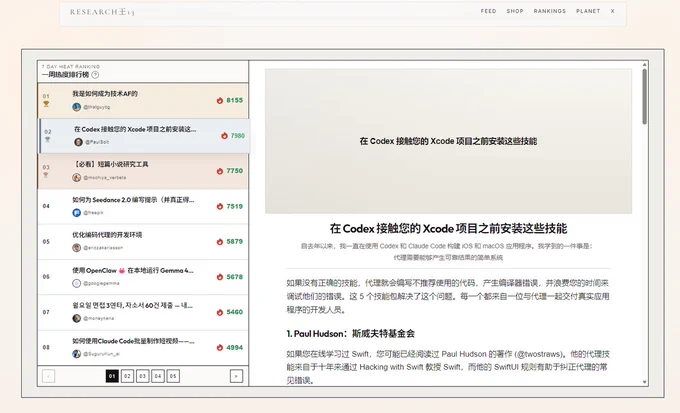Click the flame icon next to 8155
680x413 pixels.
[220, 101]
